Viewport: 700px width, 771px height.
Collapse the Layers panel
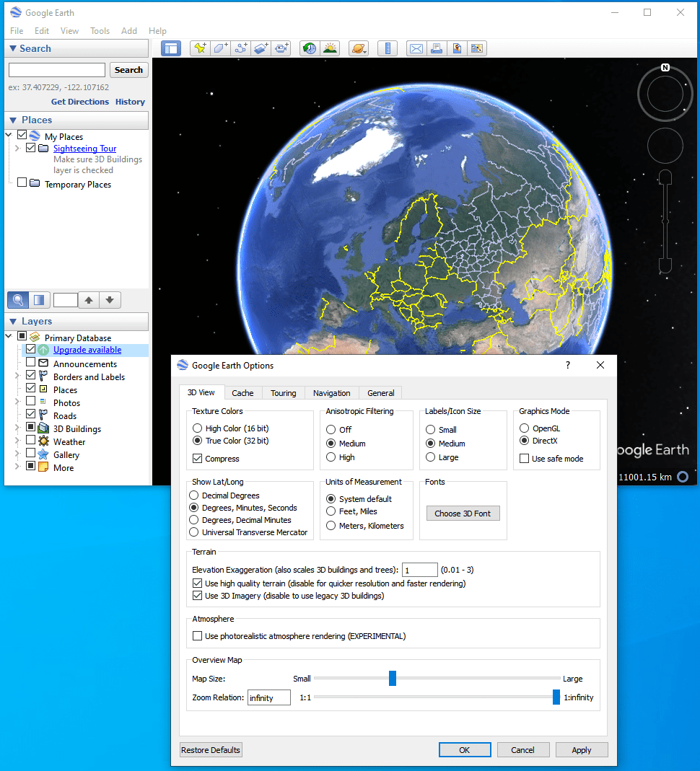point(13,321)
